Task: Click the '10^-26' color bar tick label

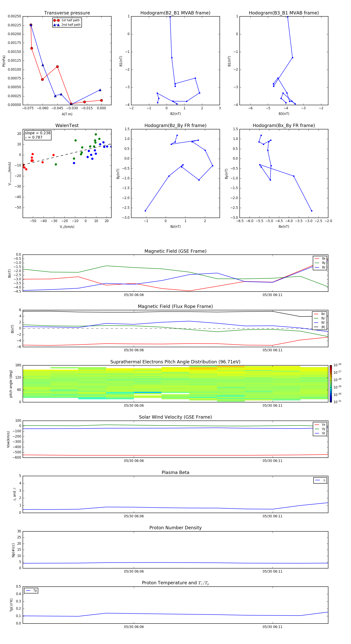Action: (x=337, y=365)
